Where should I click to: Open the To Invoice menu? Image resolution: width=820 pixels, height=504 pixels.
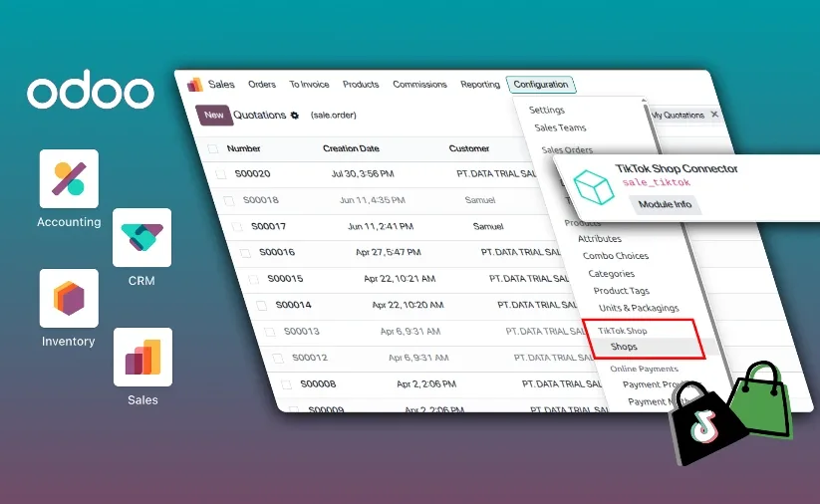[309, 85]
